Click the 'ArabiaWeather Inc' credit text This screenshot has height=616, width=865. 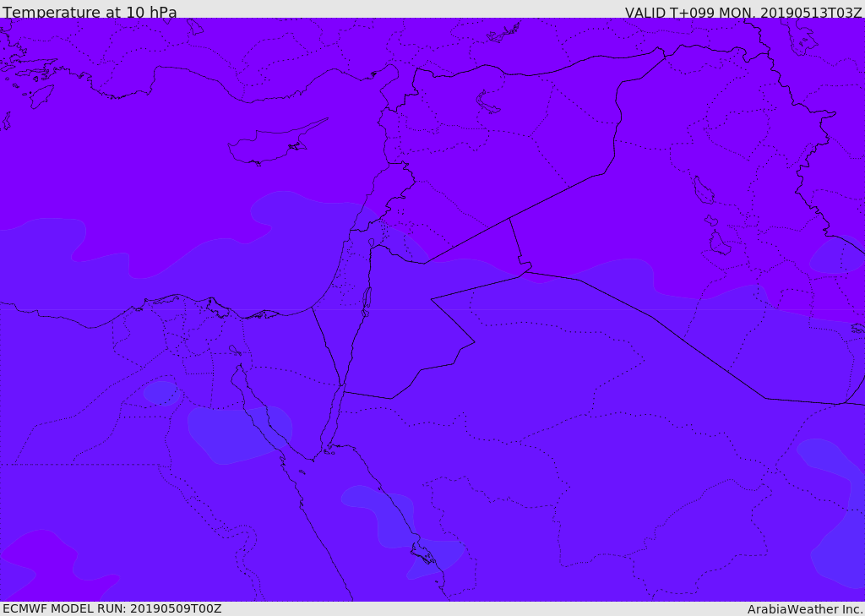tap(804, 609)
